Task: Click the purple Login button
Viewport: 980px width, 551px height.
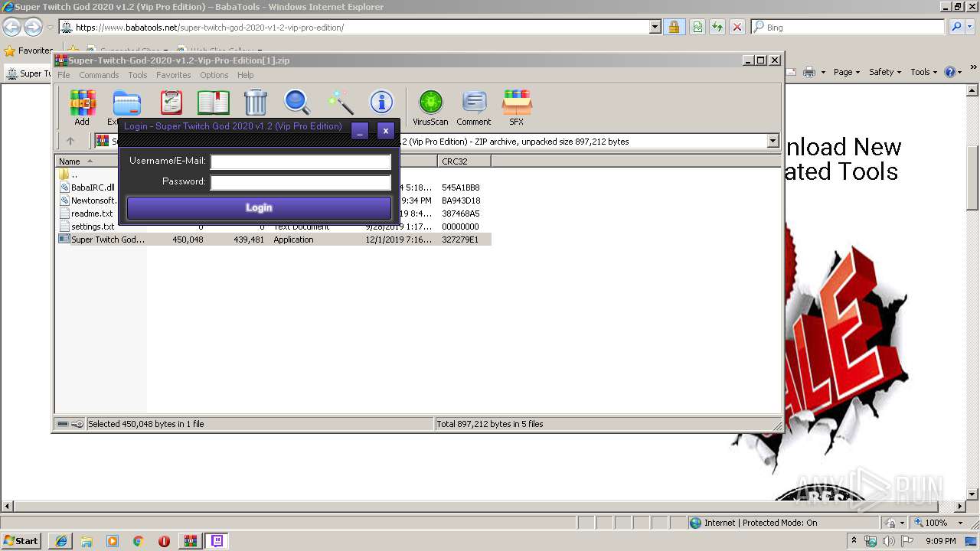Action: (x=259, y=207)
